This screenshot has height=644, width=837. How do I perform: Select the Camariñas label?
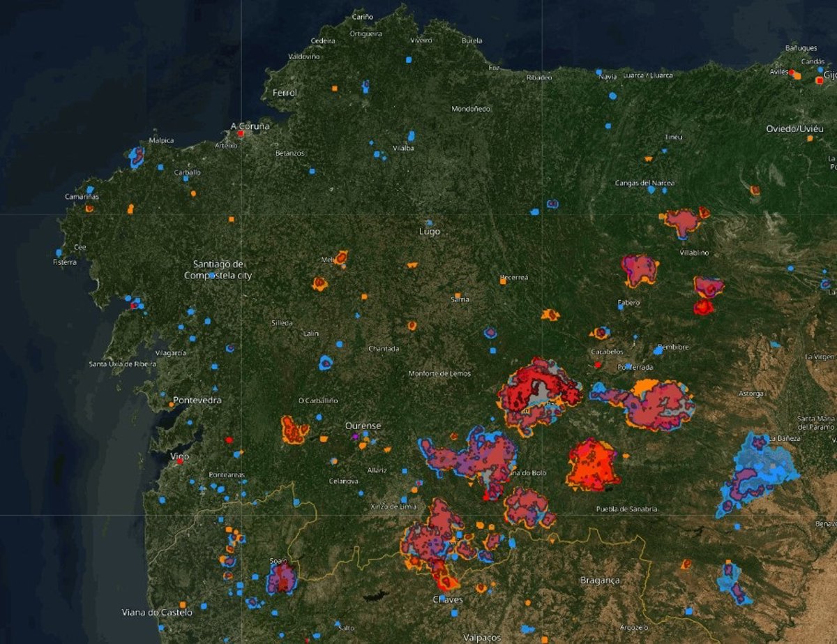click(82, 197)
